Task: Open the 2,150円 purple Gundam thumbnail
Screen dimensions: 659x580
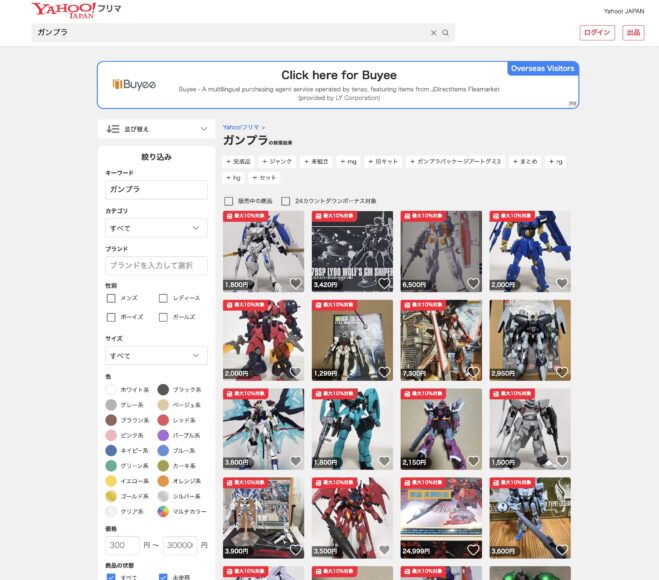Action: pos(441,429)
